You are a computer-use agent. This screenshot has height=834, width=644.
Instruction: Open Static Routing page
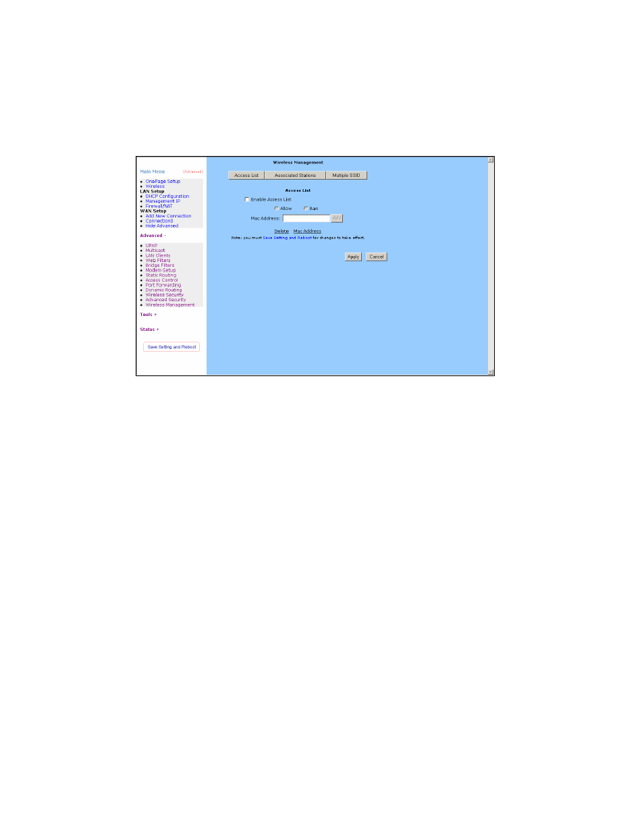pos(161,276)
